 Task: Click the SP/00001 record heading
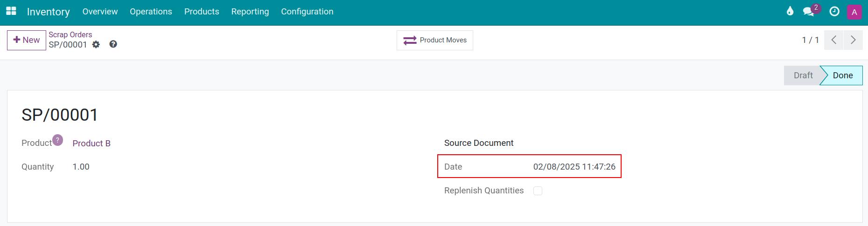(x=60, y=115)
